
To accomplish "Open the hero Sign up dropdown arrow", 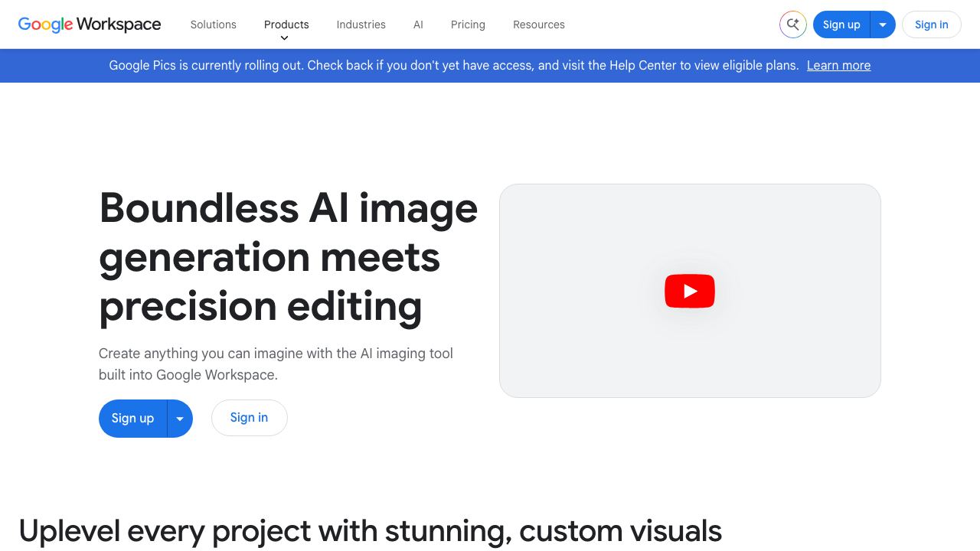I will (180, 419).
